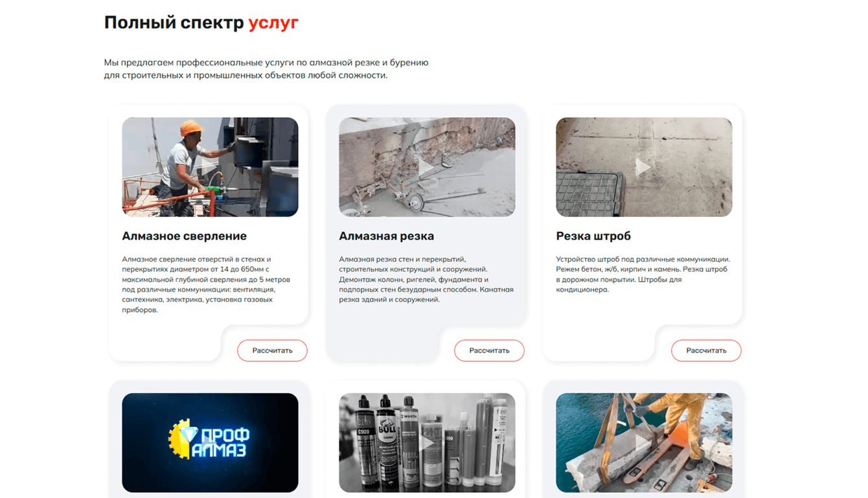
Task: Play the Проф Алмаз logo video
Action: [x=209, y=443]
